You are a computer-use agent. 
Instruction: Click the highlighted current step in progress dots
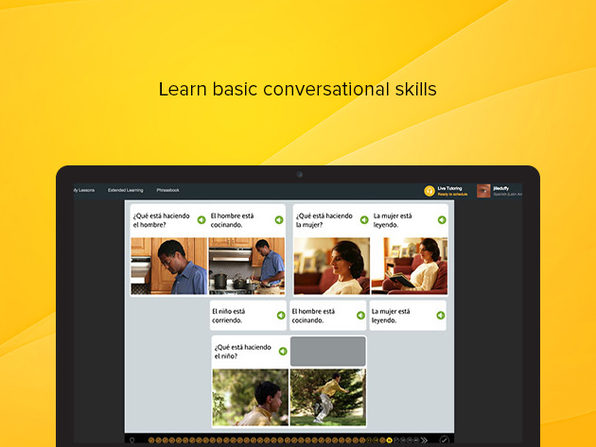click(389, 441)
